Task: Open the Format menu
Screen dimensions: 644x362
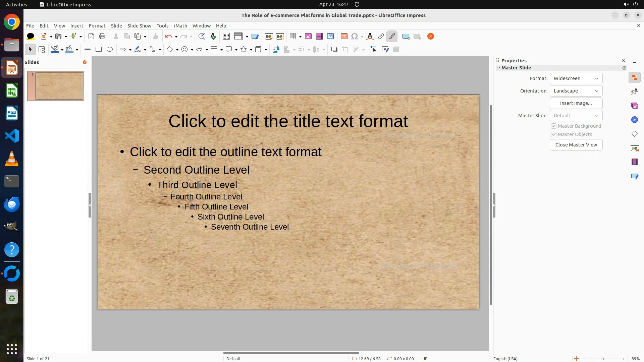Action: [x=97, y=26]
